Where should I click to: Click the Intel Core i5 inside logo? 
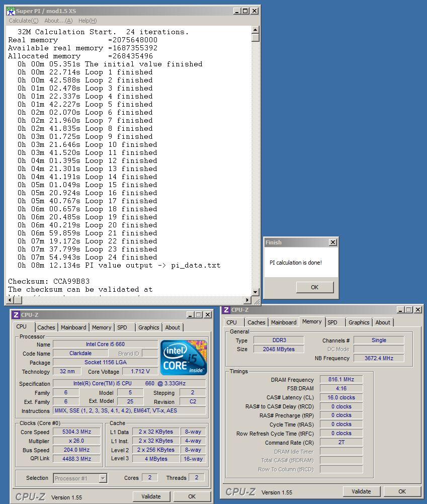[x=184, y=358]
